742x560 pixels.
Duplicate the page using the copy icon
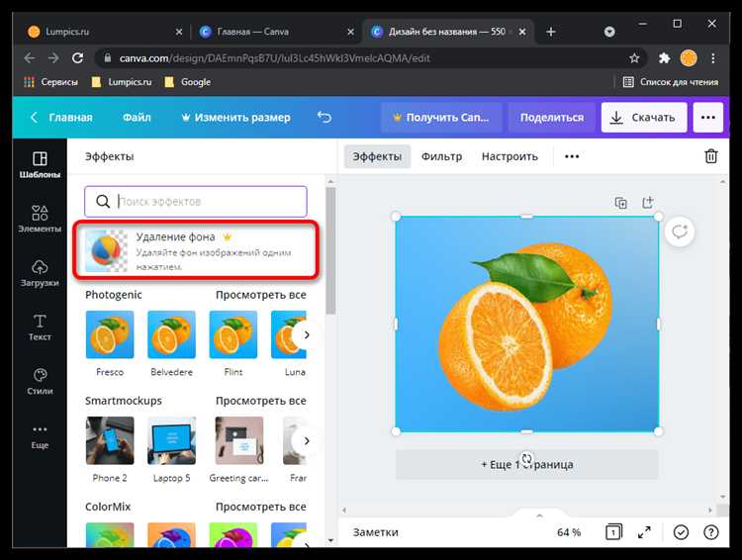click(621, 203)
